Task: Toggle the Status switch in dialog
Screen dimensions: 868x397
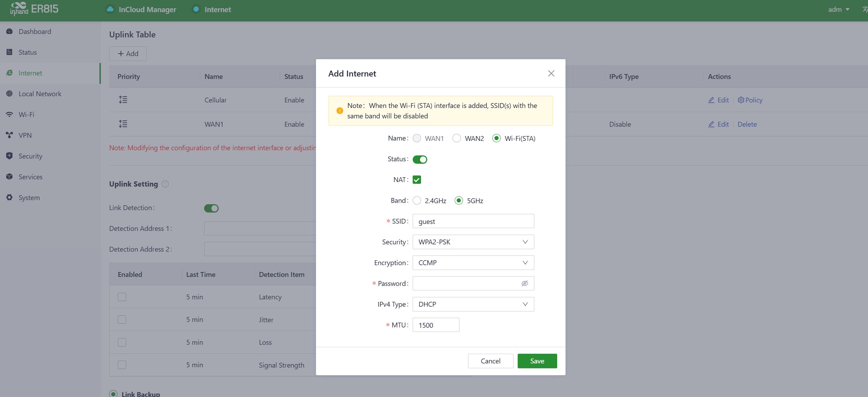Action: click(420, 160)
